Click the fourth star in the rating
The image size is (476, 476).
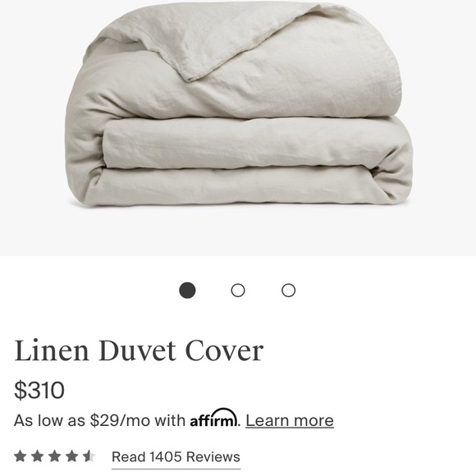click(72, 456)
